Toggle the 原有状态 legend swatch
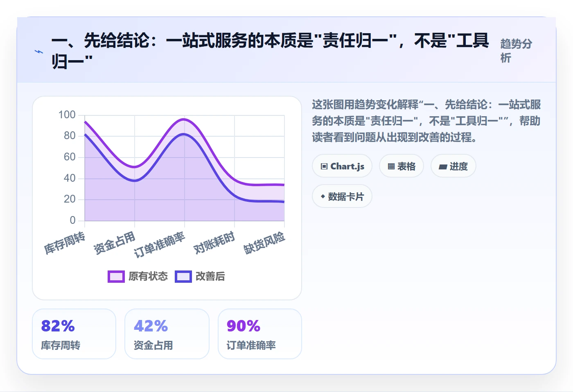The image size is (573, 392). [116, 277]
